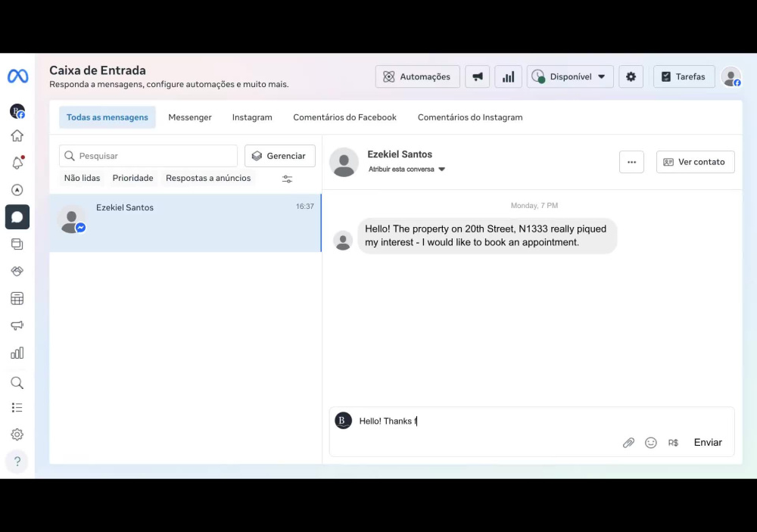Click the Meta logo icon

click(18, 76)
